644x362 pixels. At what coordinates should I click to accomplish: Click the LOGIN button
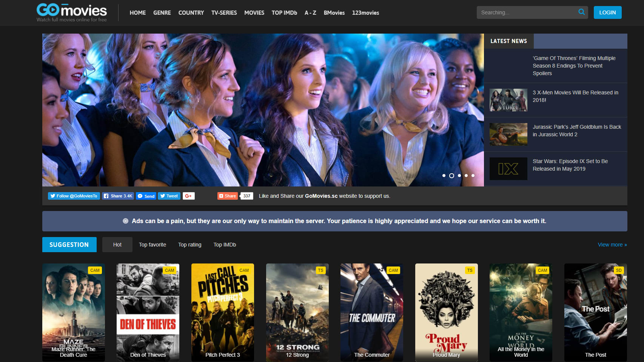click(x=607, y=12)
